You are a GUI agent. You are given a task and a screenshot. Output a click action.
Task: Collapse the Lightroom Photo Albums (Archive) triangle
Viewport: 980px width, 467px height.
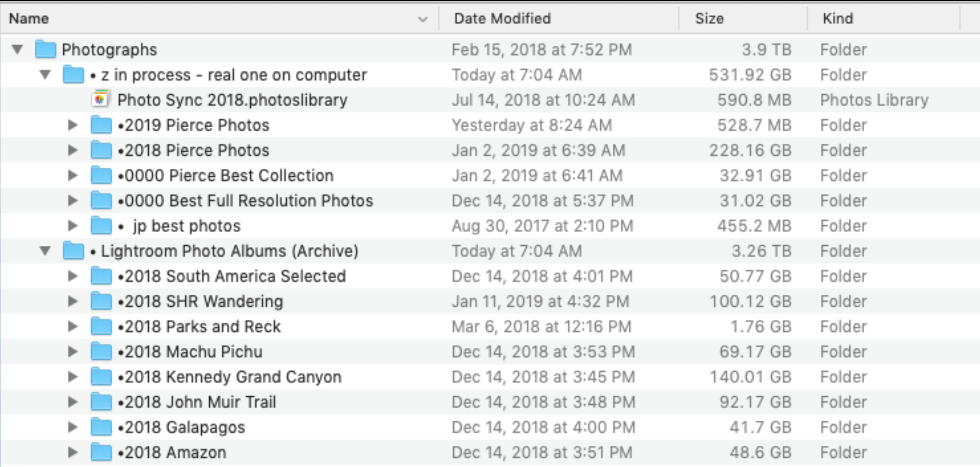[45, 251]
